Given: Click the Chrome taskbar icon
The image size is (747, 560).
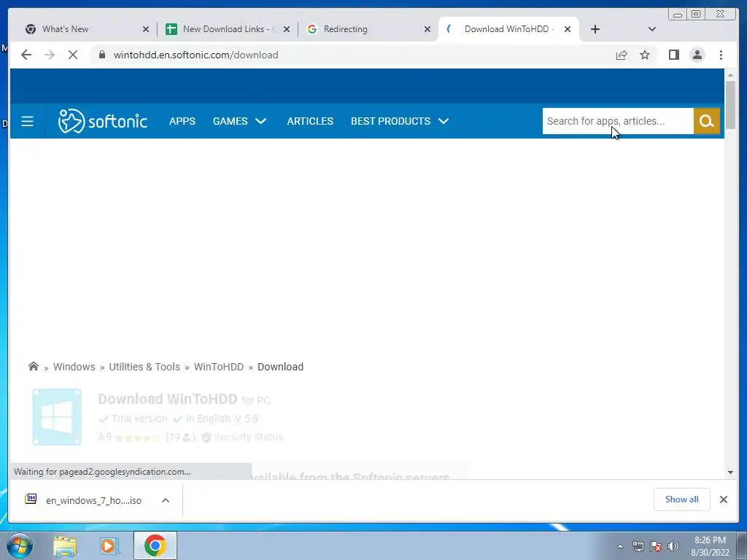Looking at the screenshot, I should [155, 545].
